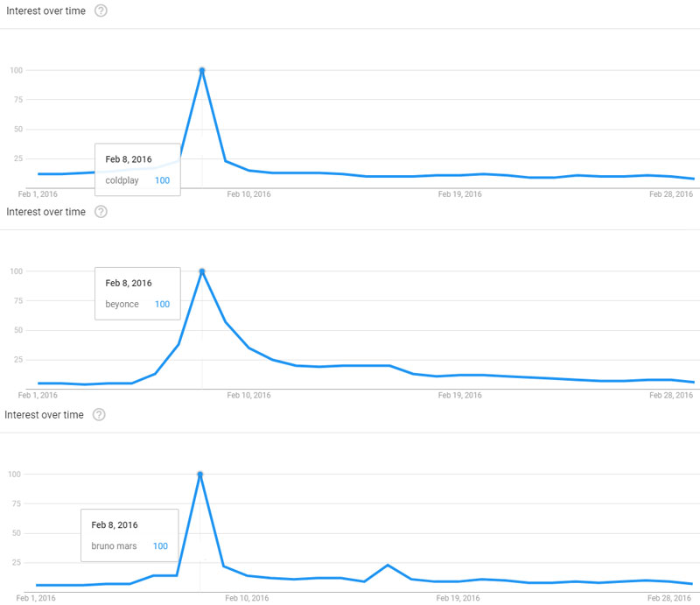Click the Feb 10, 2016 label under the beyonce chart
The width and height of the screenshot is (700, 605).
pos(249,395)
